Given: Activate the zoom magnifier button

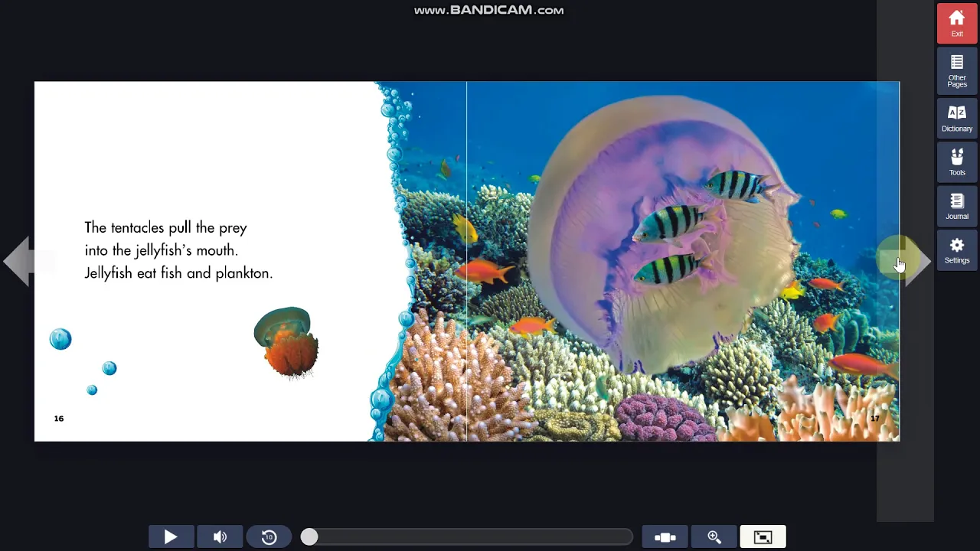Looking at the screenshot, I should (714, 537).
